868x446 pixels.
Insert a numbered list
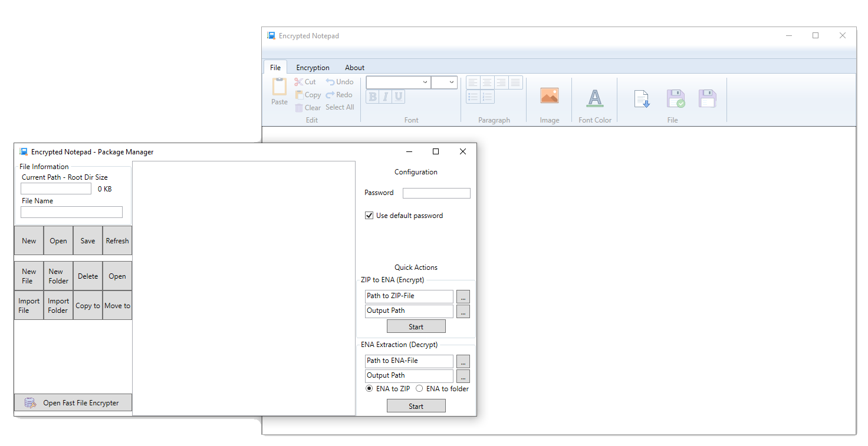point(487,97)
